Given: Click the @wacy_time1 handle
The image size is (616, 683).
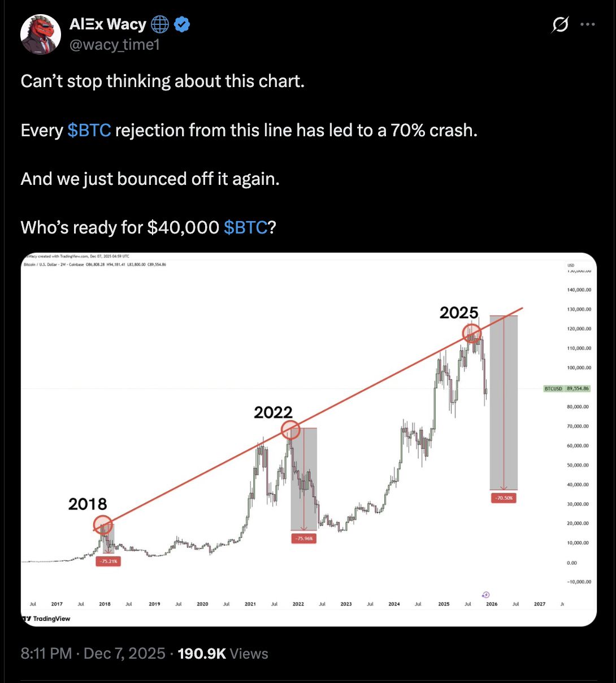Looking at the screenshot, I should coord(114,45).
